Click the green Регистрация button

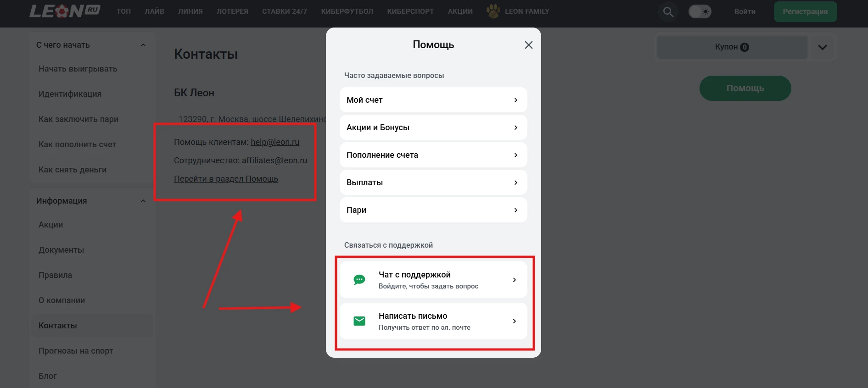tap(805, 11)
